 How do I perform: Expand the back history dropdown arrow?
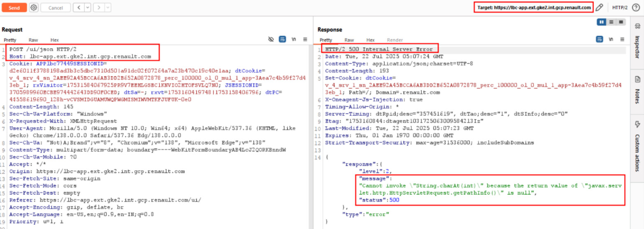pyautogui.click(x=87, y=7)
